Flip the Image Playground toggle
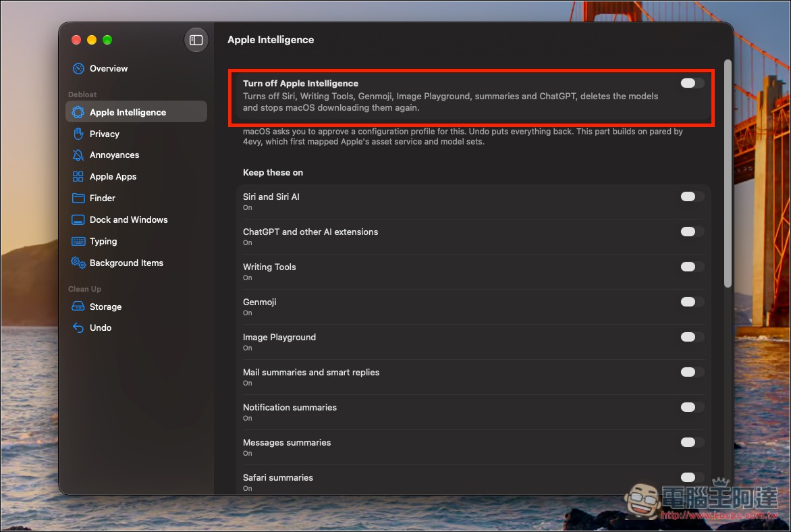Viewport: 791px width, 532px height. pyautogui.click(x=692, y=337)
